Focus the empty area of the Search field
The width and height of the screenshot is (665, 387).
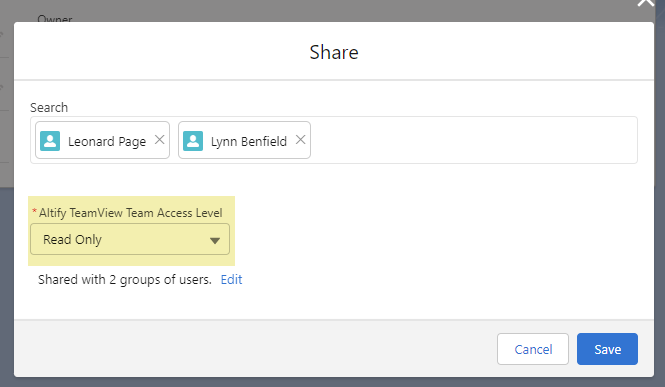[x=473, y=140]
